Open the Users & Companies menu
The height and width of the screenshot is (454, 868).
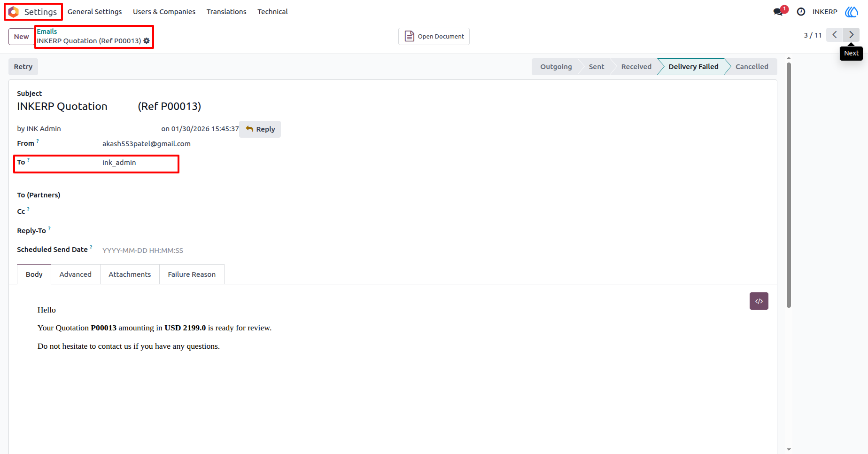[x=164, y=12]
